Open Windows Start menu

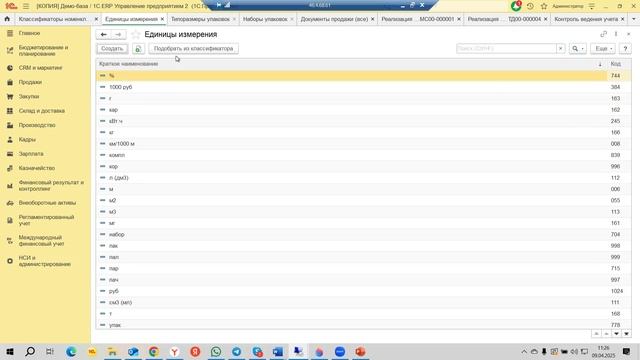(10, 351)
